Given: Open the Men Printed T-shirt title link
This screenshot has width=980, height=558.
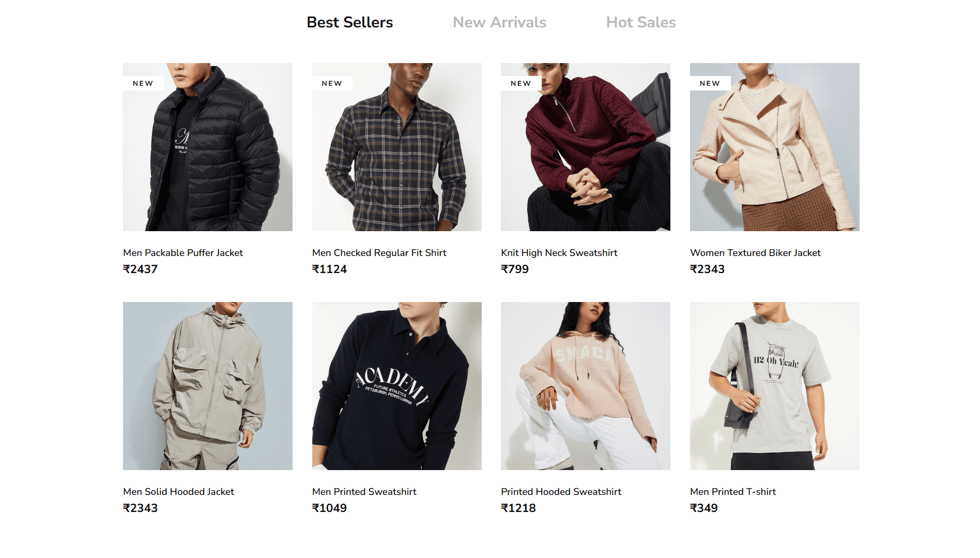Looking at the screenshot, I should click(733, 492).
